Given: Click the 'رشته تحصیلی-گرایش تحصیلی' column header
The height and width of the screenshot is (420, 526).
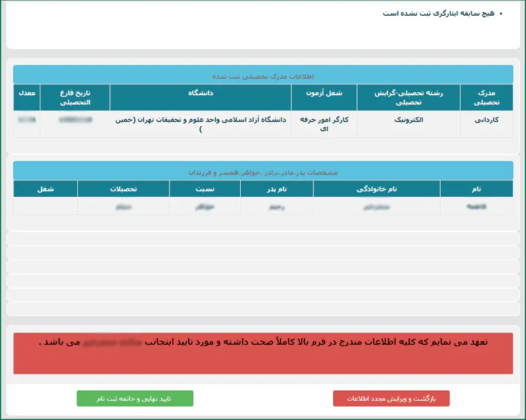Looking at the screenshot, I should coord(408,98).
